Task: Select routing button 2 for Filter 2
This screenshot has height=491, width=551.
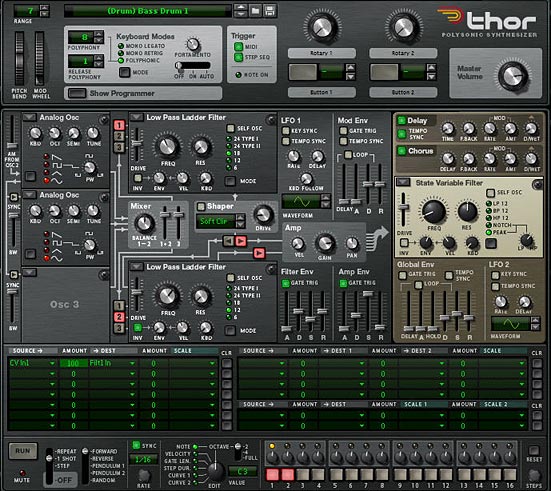Action: click(x=119, y=317)
